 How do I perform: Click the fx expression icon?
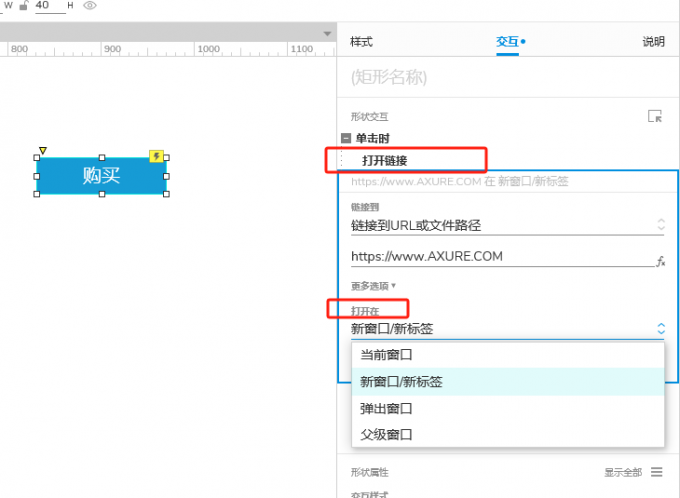(660, 261)
